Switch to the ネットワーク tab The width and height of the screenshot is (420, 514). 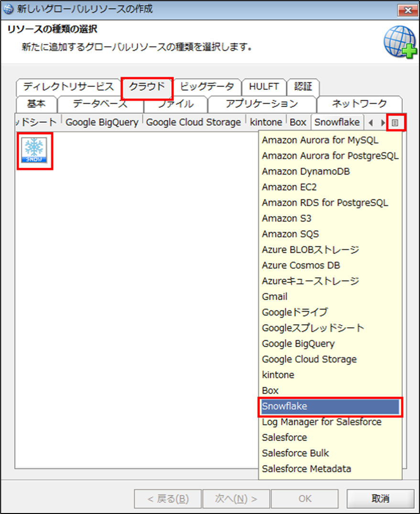pyautogui.click(x=359, y=104)
